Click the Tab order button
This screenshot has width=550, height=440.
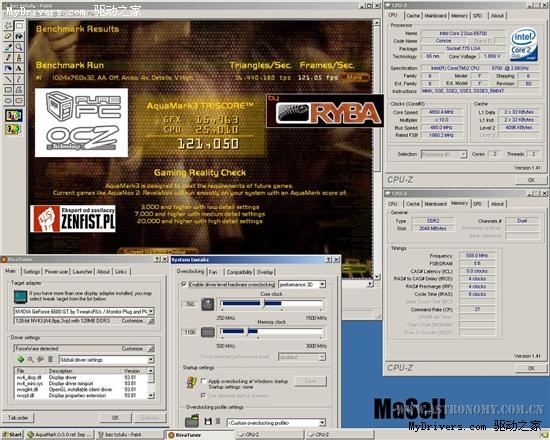pos(18,418)
